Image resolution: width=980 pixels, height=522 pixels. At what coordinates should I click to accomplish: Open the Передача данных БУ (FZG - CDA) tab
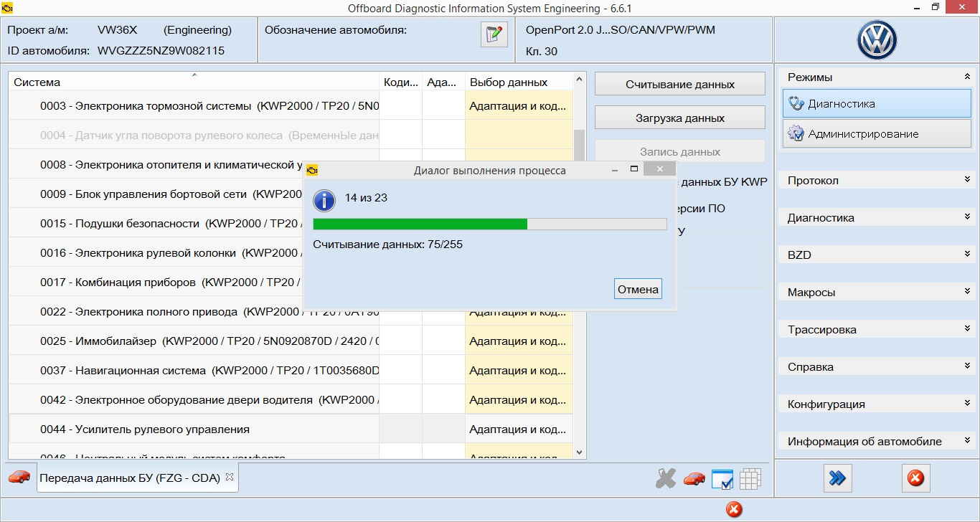(137, 478)
